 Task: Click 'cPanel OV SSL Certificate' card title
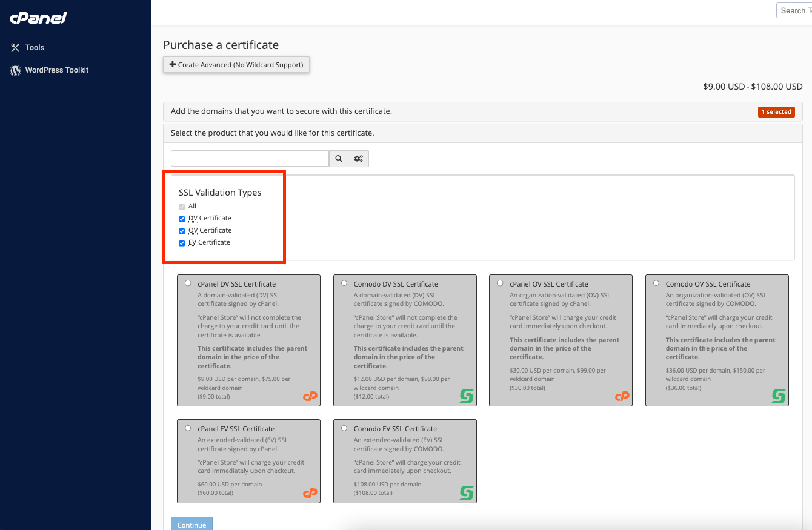click(549, 284)
